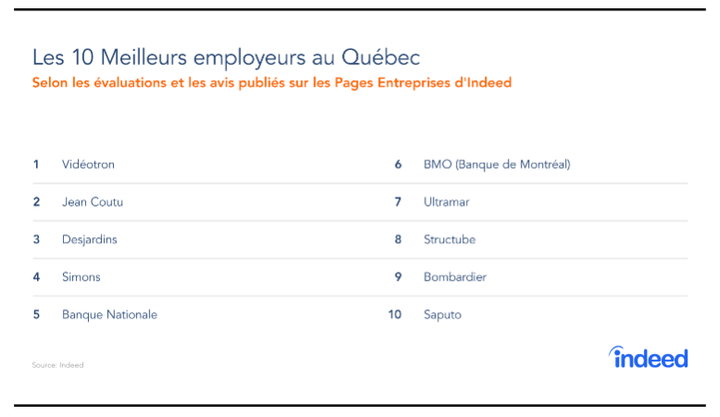Viewport: 720px width, 417px height.
Task: Click Desjardins at rank three
Action: click(90, 240)
